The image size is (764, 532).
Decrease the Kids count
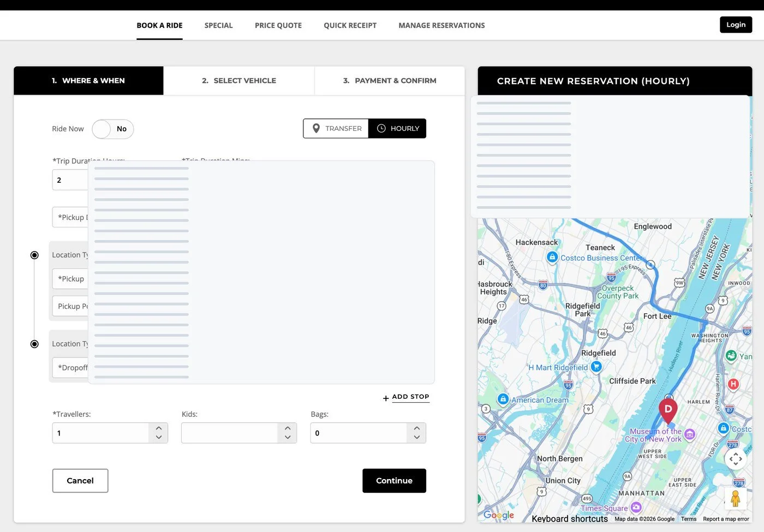point(288,437)
